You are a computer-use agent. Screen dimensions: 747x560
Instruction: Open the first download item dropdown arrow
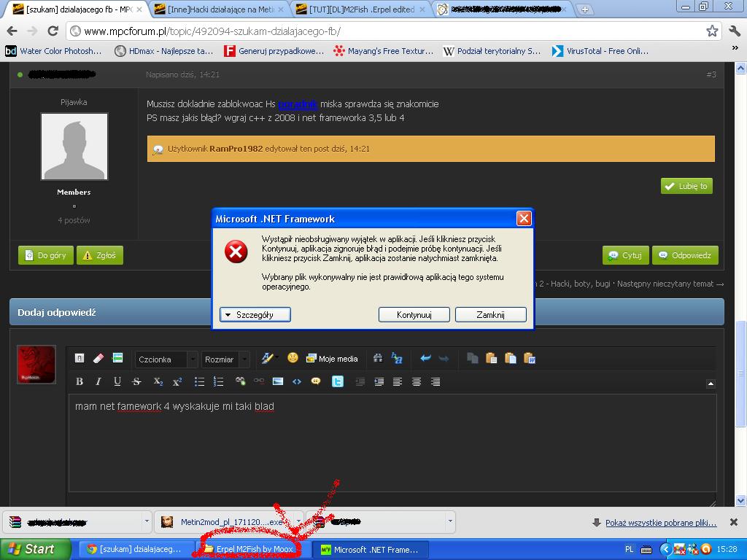tap(146, 522)
